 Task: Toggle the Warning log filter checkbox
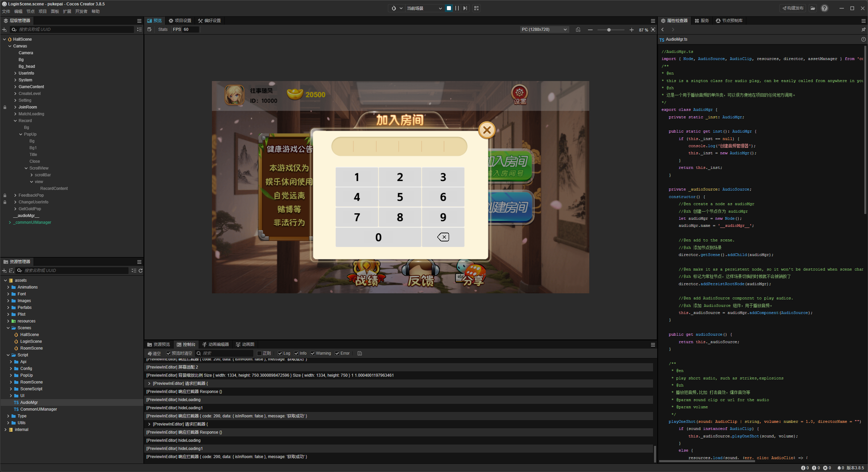coord(313,353)
